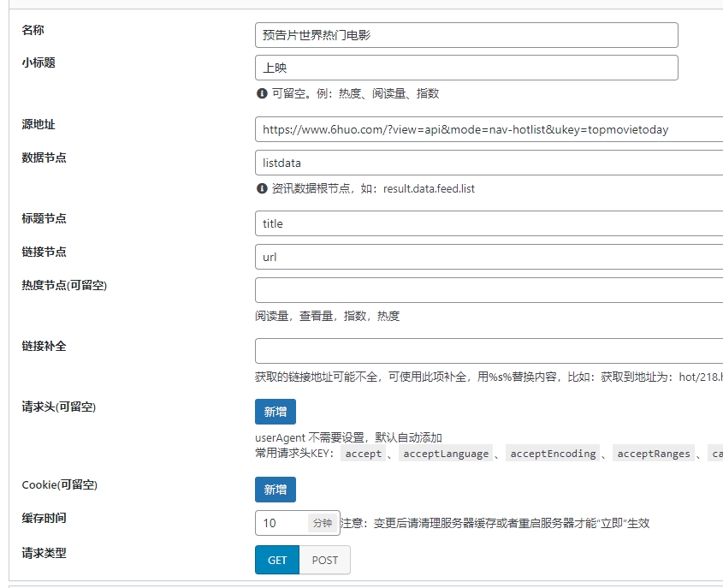Click the 数据节点 input with listdata
Image resolution: width=723 pixels, height=588 pixels.
pos(489,163)
